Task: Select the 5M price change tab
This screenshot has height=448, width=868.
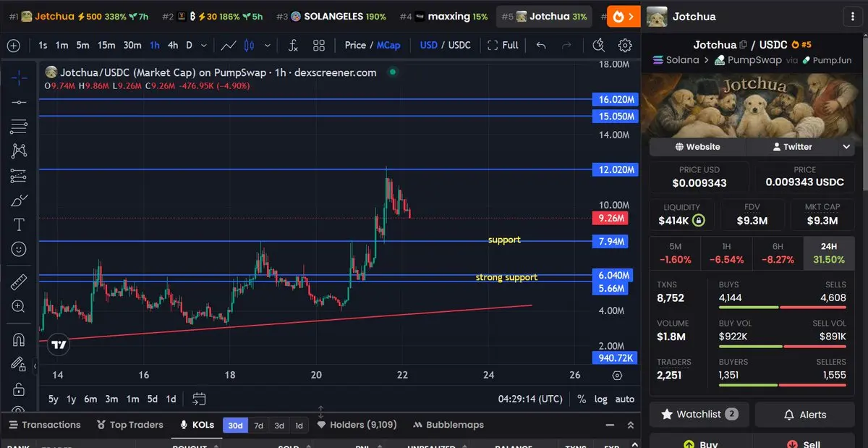Action: 675,253
